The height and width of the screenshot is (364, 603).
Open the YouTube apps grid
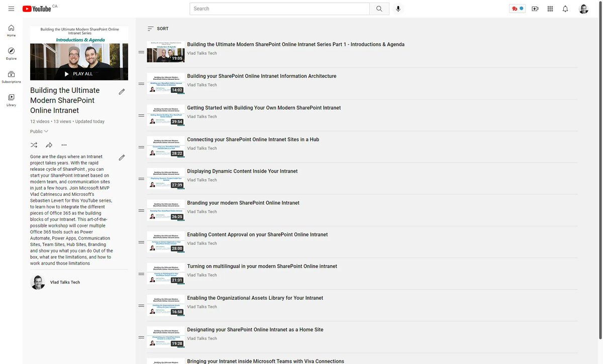[x=550, y=9]
